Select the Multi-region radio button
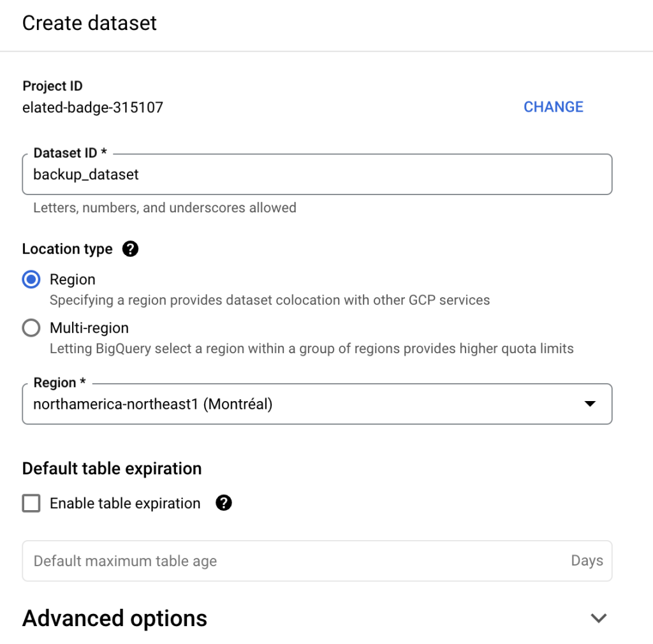 click(x=31, y=328)
